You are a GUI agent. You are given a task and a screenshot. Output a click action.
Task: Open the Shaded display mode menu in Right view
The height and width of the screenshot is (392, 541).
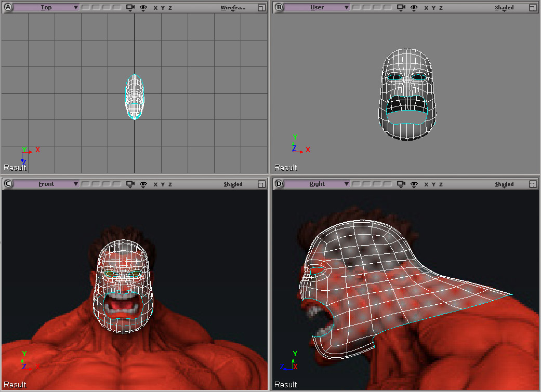point(504,184)
